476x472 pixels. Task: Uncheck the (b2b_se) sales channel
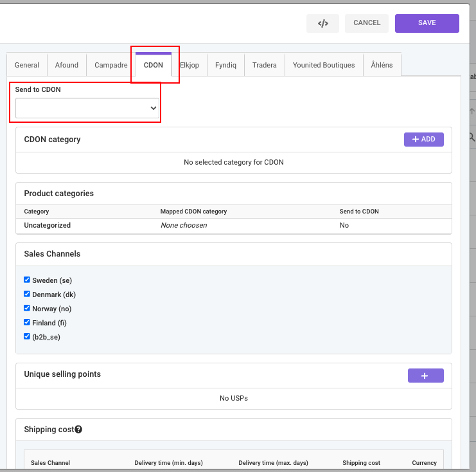(x=27, y=336)
